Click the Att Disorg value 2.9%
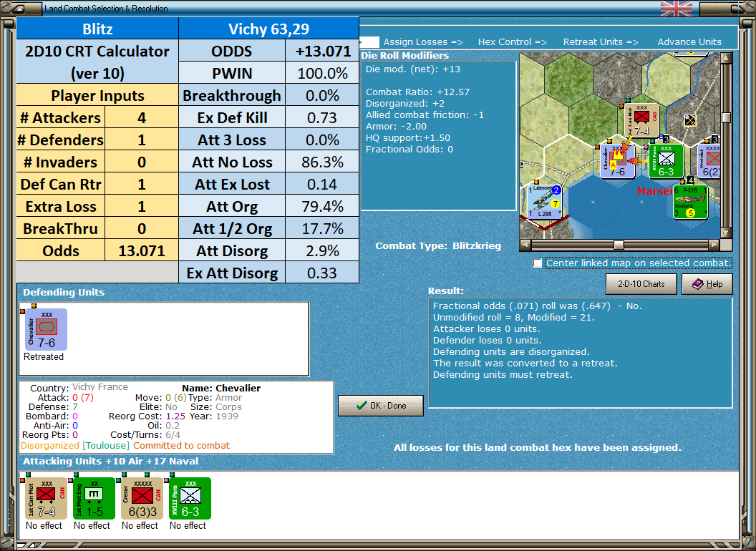The image size is (756, 551). point(322,250)
